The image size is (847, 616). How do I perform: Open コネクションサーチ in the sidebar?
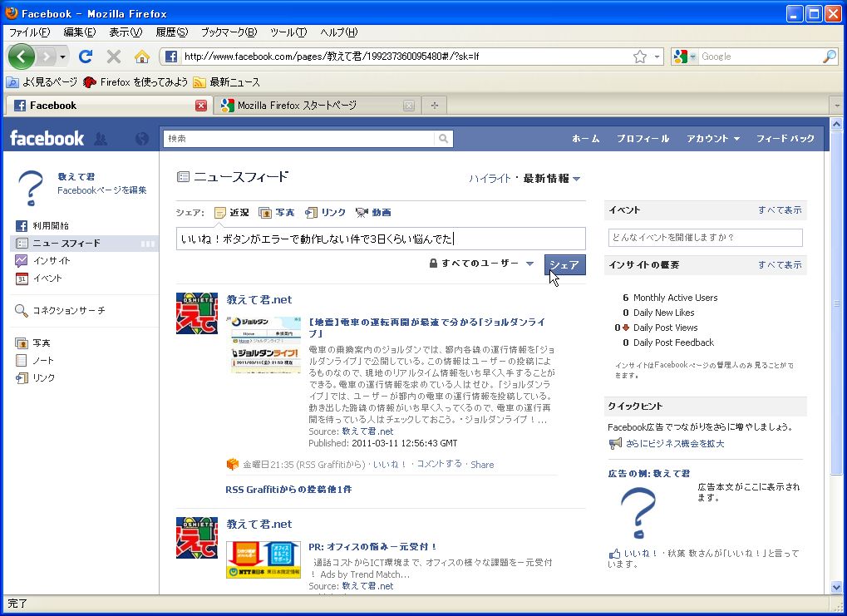[x=69, y=311]
